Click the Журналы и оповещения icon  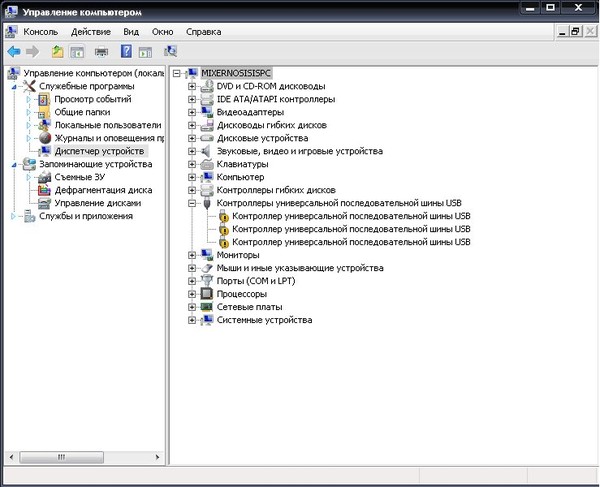45,138
